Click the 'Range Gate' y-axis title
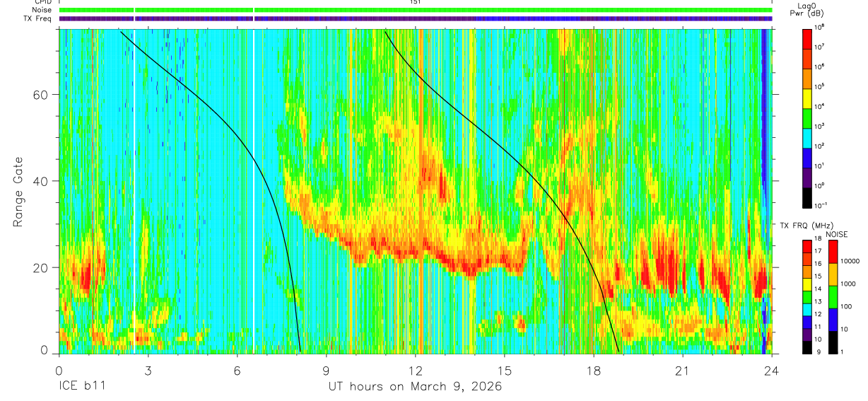 pos(19,192)
